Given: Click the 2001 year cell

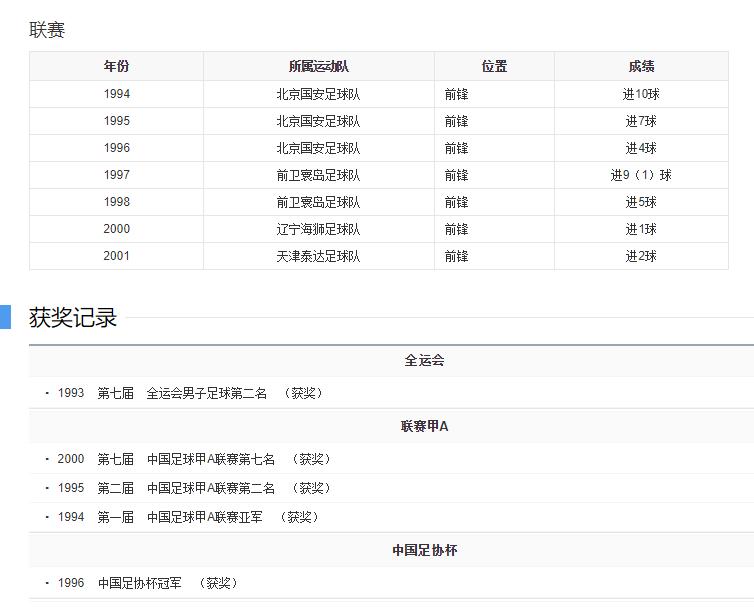Looking at the screenshot, I should 116,255.
